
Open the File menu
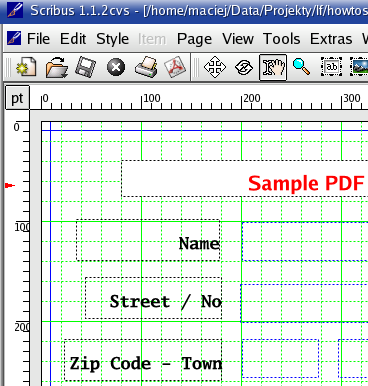(38, 39)
